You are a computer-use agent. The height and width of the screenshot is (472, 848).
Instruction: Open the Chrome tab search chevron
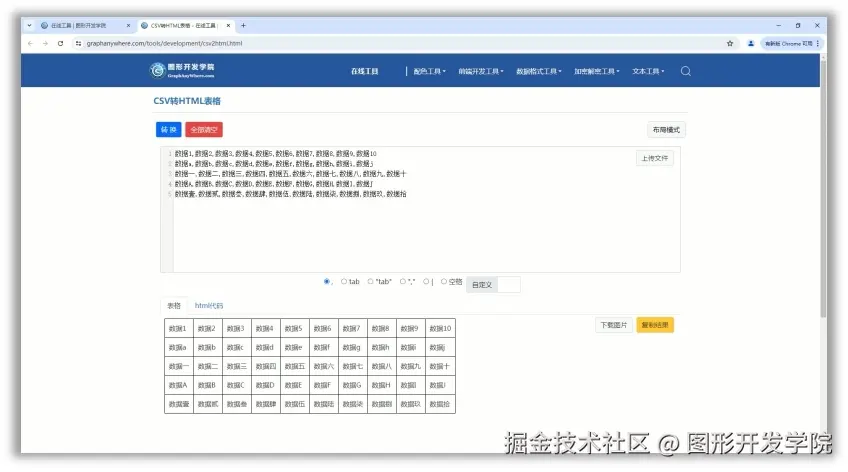tap(29, 25)
